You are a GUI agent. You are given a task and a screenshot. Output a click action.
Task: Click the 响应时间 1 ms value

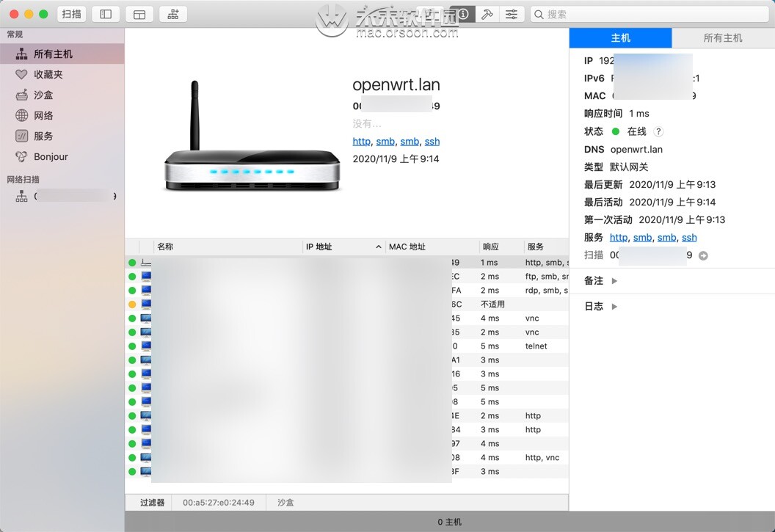[x=639, y=114]
